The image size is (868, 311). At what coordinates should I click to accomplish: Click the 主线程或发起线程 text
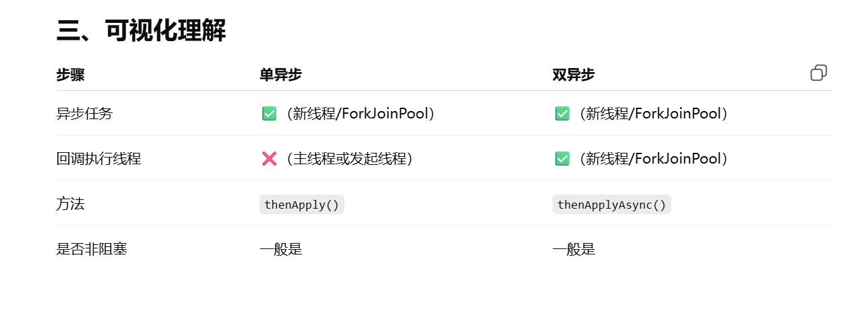(349, 159)
